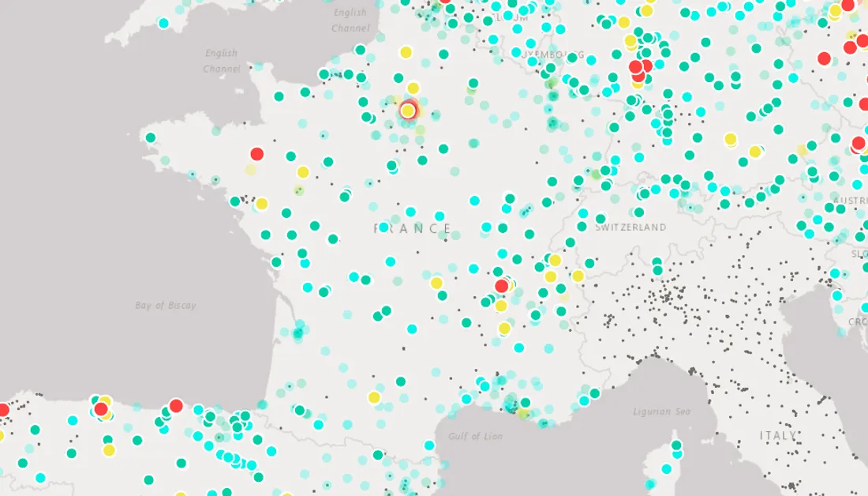868x496 pixels.
Task: Select the red marker in Brittany
Action: 256,153
